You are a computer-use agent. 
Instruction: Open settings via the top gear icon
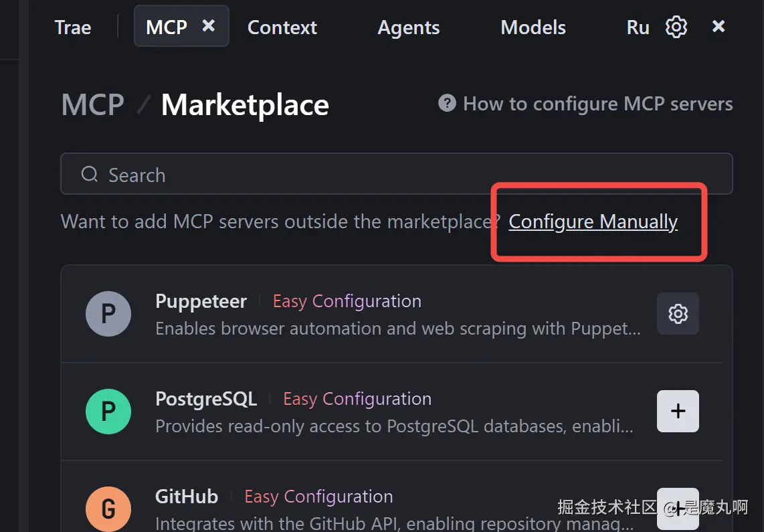[x=676, y=27]
